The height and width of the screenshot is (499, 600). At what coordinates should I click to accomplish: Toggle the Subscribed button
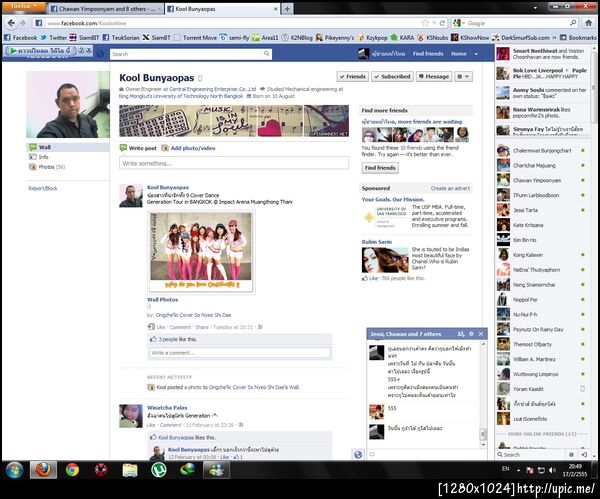(392, 77)
